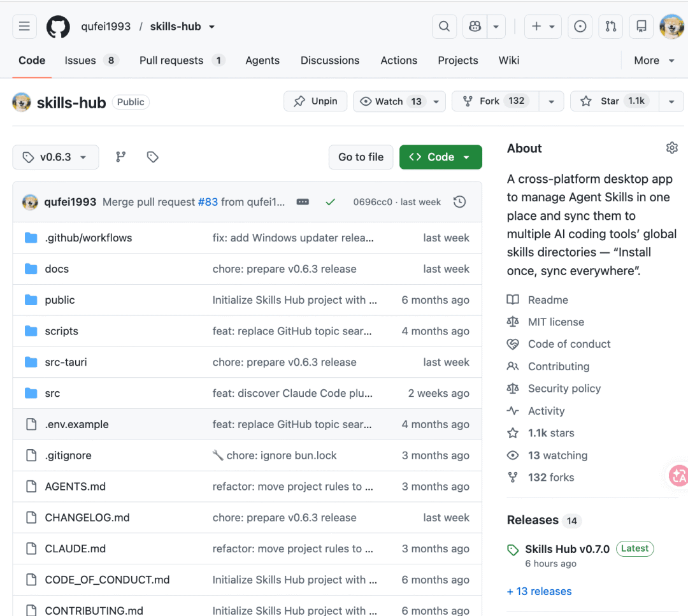Image resolution: width=688 pixels, height=616 pixels.
Task: Open Skills Hub v0.7.0 latest release
Action: tap(568, 549)
